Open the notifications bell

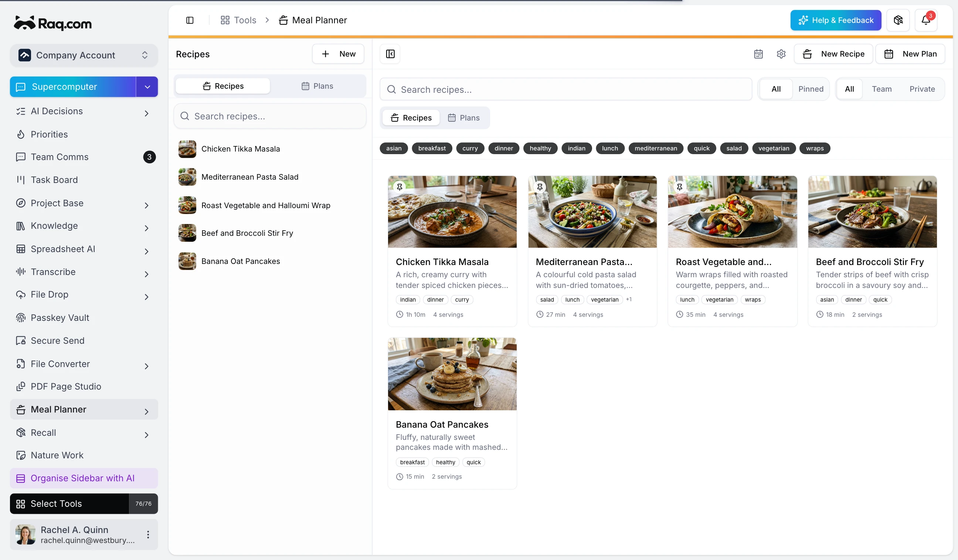tap(926, 20)
